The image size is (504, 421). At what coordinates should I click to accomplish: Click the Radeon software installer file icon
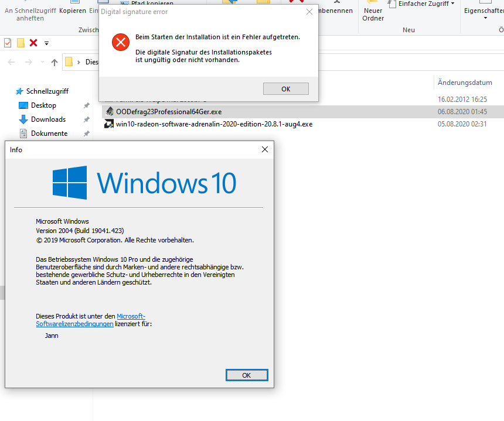(x=109, y=124)
